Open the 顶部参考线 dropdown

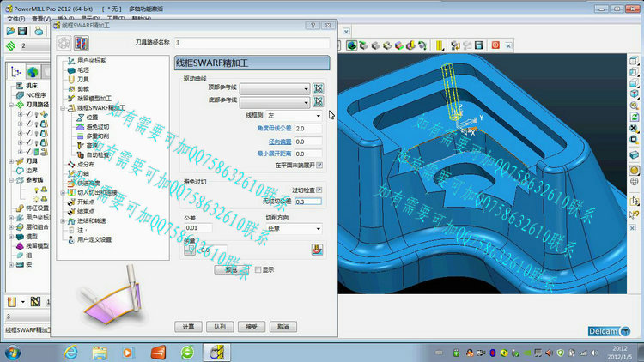pyautogui.click(x=275, y=88)
